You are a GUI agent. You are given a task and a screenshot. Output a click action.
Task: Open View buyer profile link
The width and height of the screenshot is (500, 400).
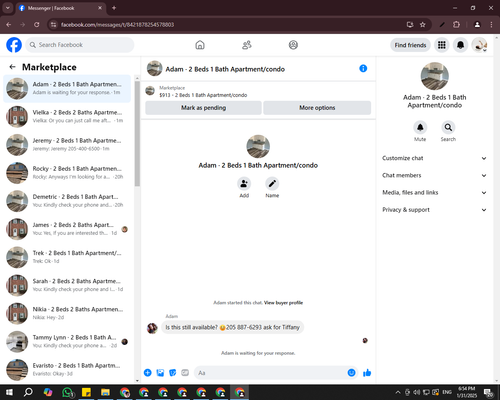(x=283, y=303)
